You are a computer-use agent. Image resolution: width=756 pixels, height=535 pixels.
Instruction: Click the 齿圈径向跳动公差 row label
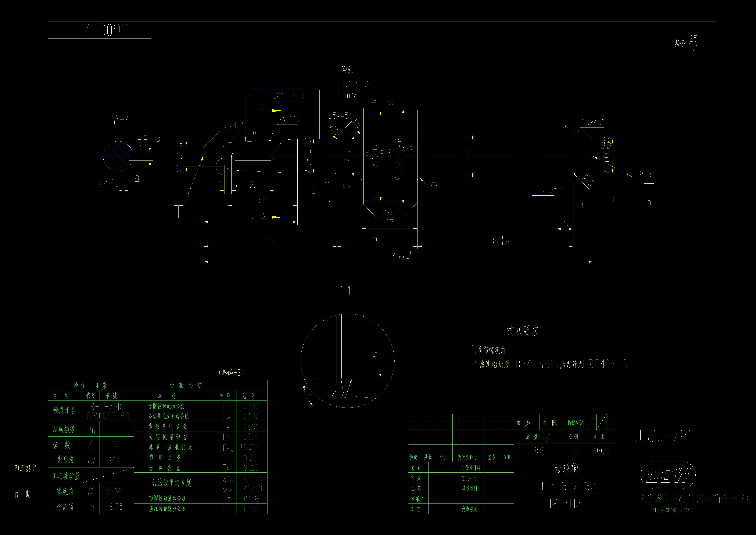166,406
